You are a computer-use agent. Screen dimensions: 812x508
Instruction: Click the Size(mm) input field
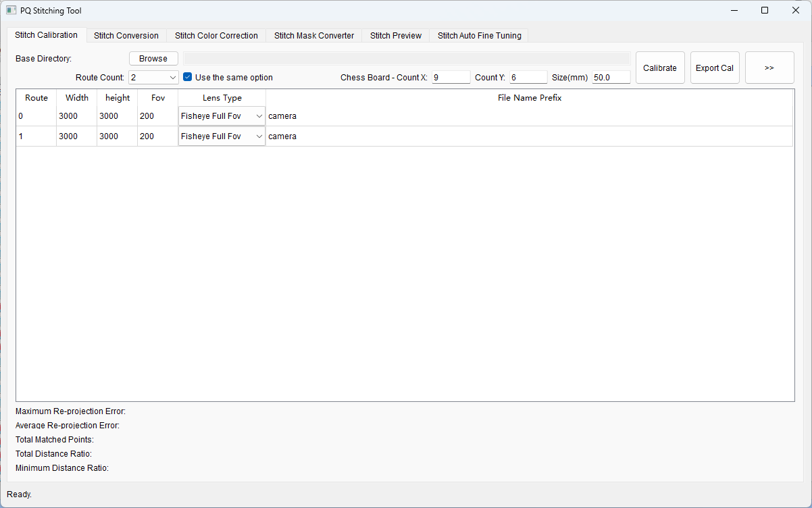click(x=611, y=78)
